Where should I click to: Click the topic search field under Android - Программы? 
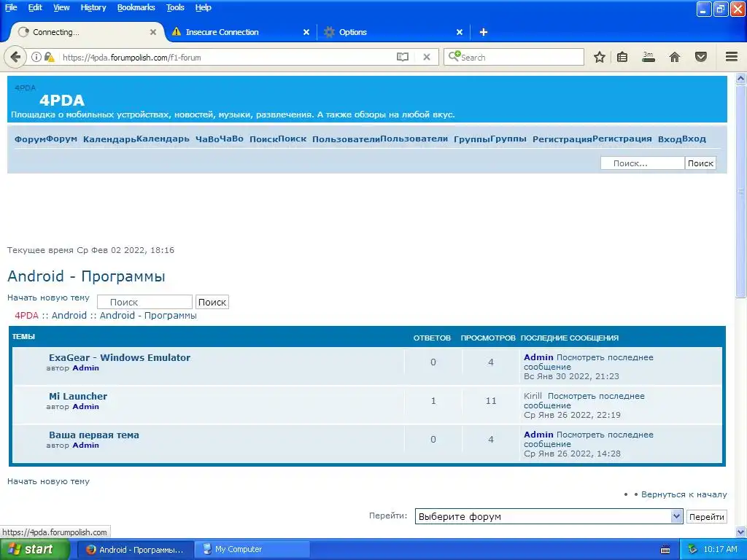click(x=144, y=302)
